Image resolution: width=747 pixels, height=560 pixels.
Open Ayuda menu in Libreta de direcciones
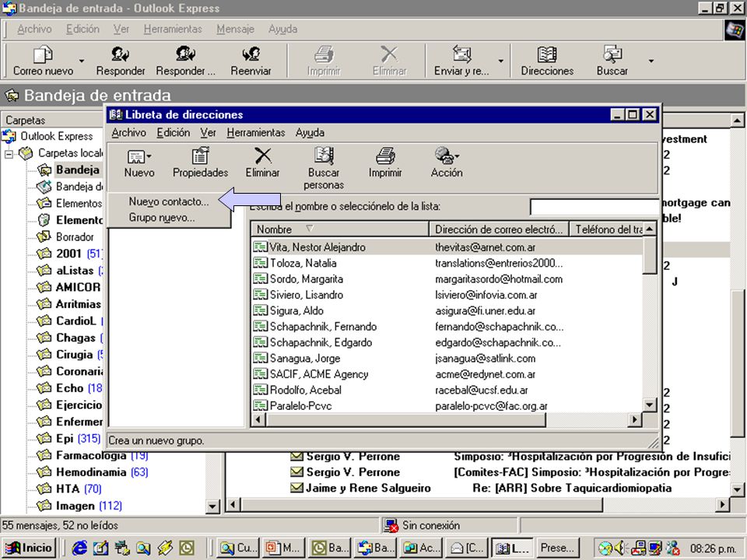pos(310,132)
